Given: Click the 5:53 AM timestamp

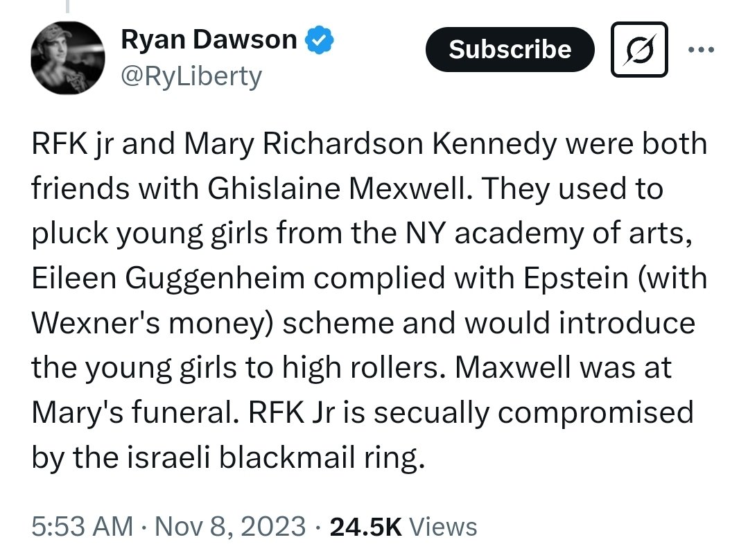Looking at the screenshot, I should coord(82,526).
